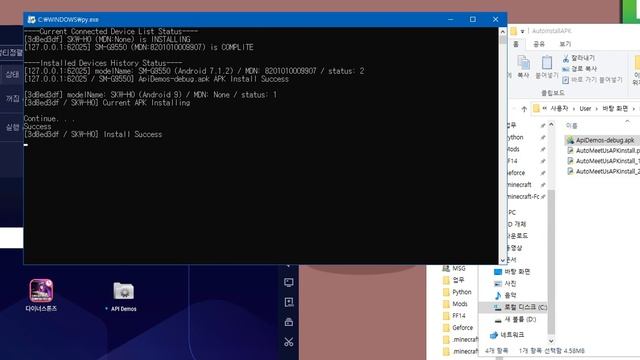Viewport: 640px width, 360px height.
Task: Minimize the py.exe console window
Action: coord(451,19)
